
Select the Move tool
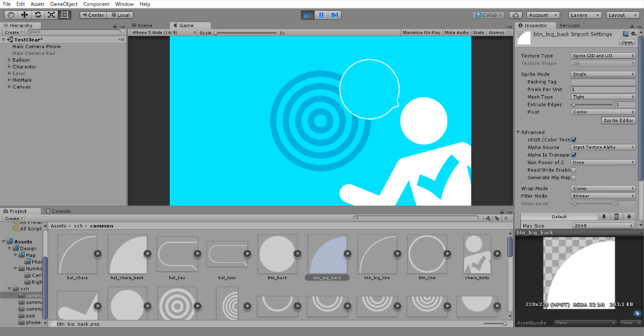(24, 15)
